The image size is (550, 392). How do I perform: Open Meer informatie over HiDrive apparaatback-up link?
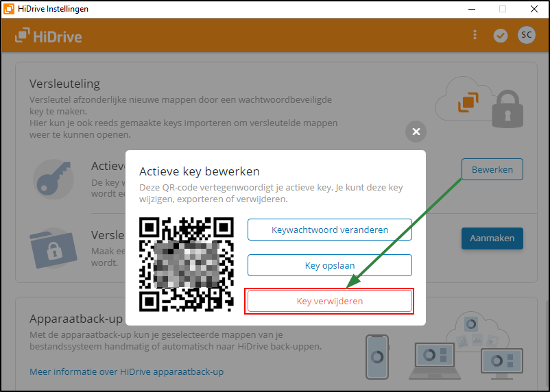(x=126, y=371)
